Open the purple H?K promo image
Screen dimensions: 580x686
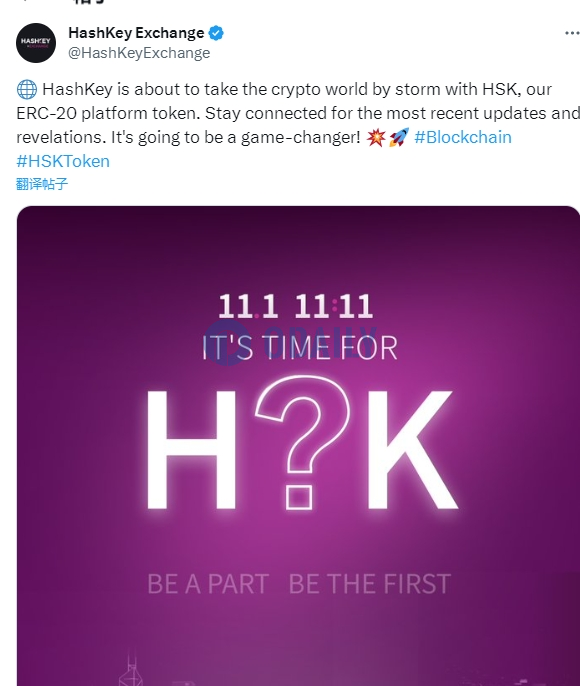(x=298, y=445)
